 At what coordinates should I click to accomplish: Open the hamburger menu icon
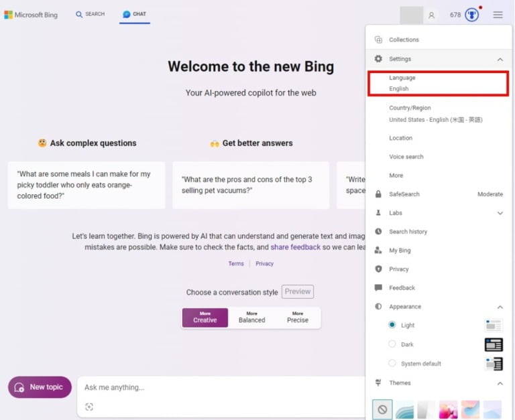pos(498,15)
